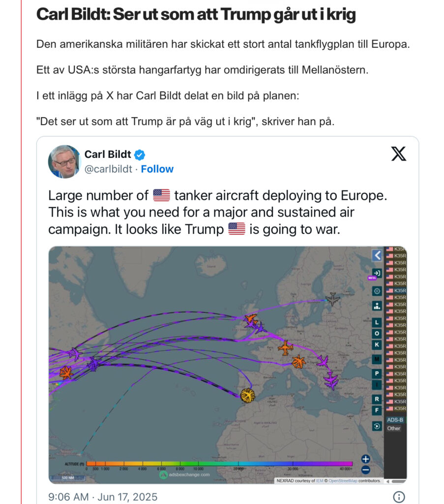The height and width of the screenshot is (504, 444).
Task: Collapse the aircraft sidebar with chevron arrow
Action: tap(377, 255)
